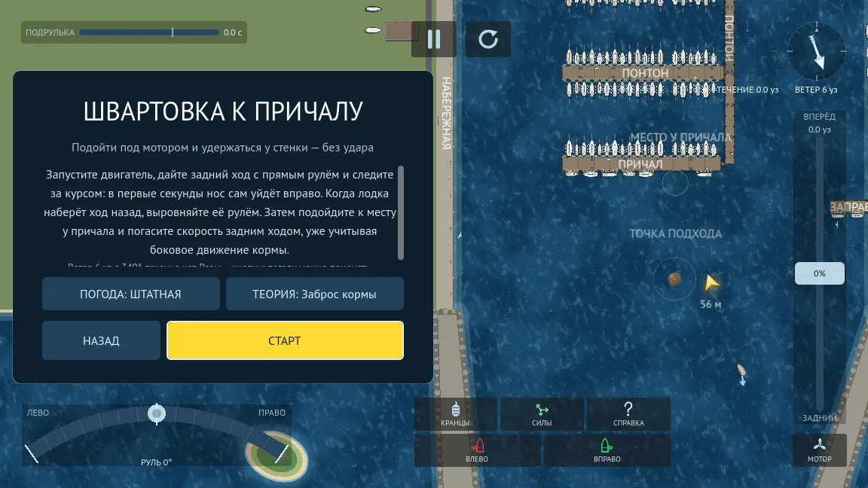Click the РУЛЬ 0° readout
This screenshot has width=868, height=488.
pyautogui.click(x=156, y=462)
